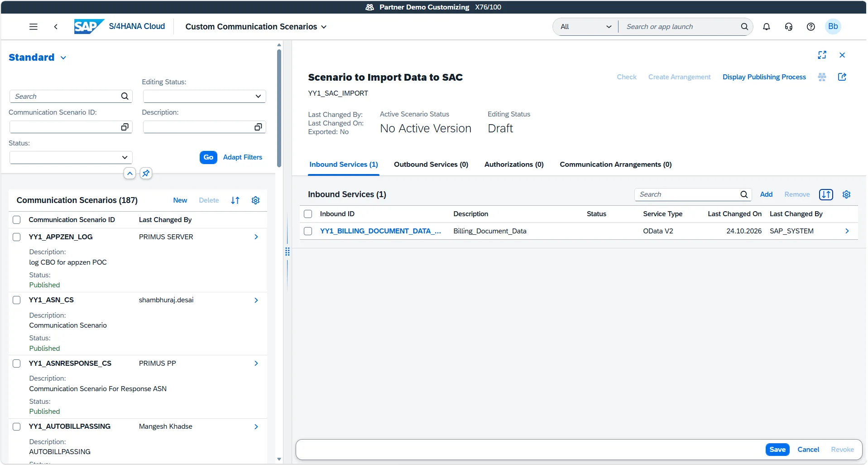
Task: Open YY1_BILLING_DOCUMENT_DATA inbound service link
Action: click(380, 231)
